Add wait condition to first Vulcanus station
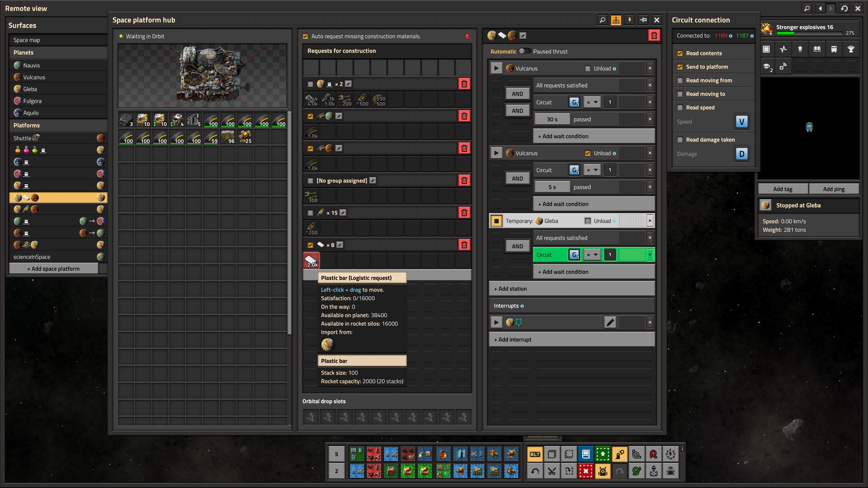 594,136
